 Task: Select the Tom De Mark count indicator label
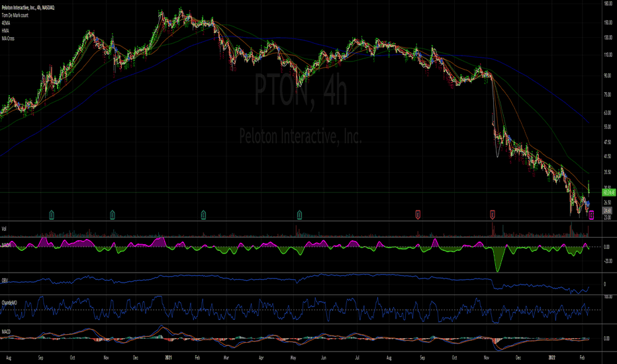click(x=15, y=15)
